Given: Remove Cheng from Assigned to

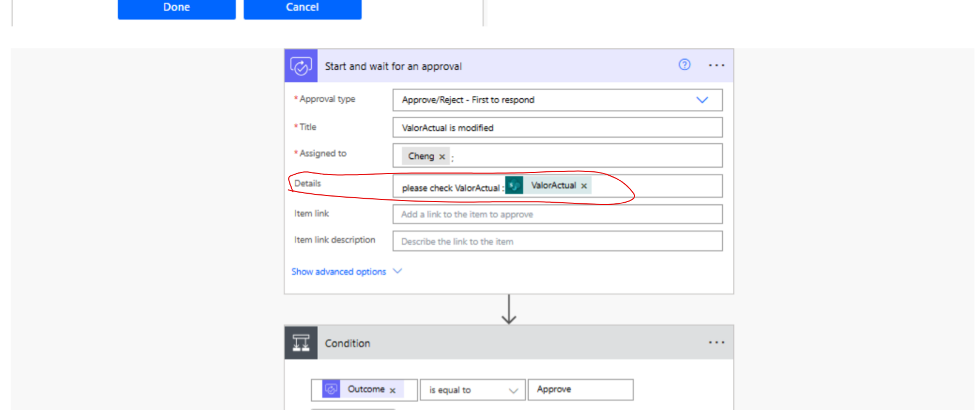Looking at the screenshot, I should tap(442, 157).
